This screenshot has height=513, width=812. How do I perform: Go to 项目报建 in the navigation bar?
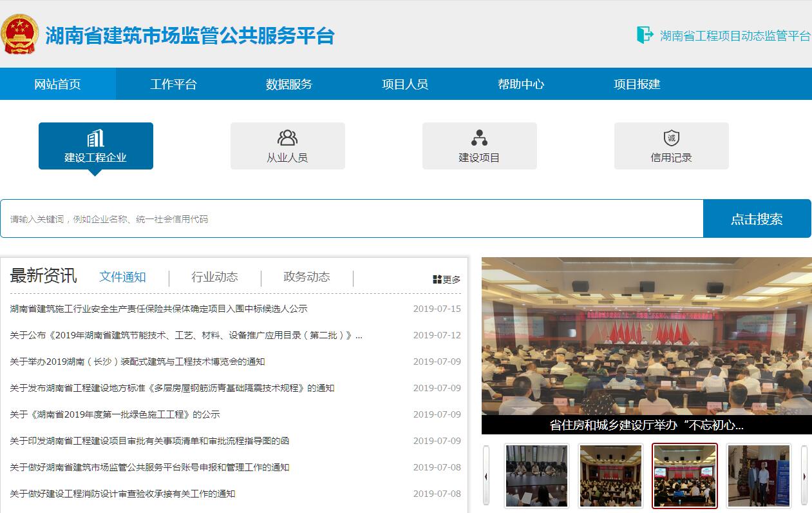point(637,84)
